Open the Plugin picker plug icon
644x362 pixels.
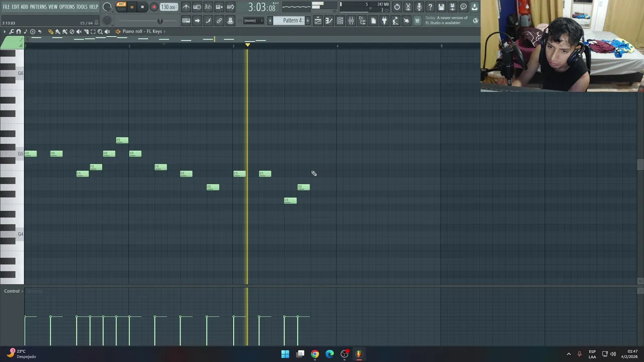[384, 21]
